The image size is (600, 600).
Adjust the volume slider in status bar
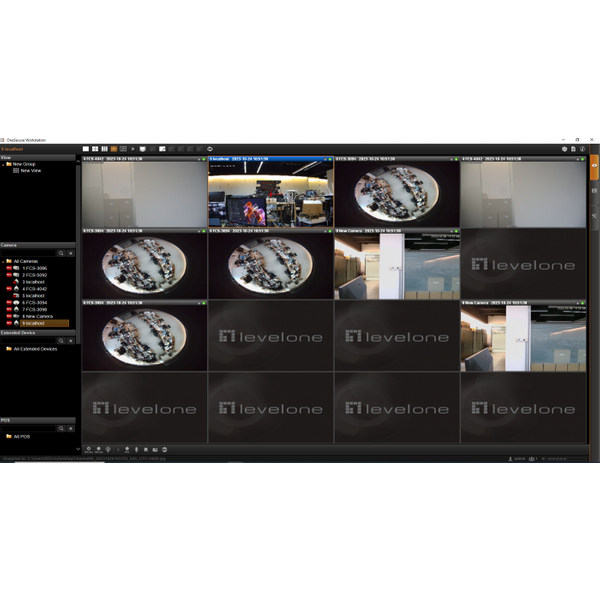(567, 458)
